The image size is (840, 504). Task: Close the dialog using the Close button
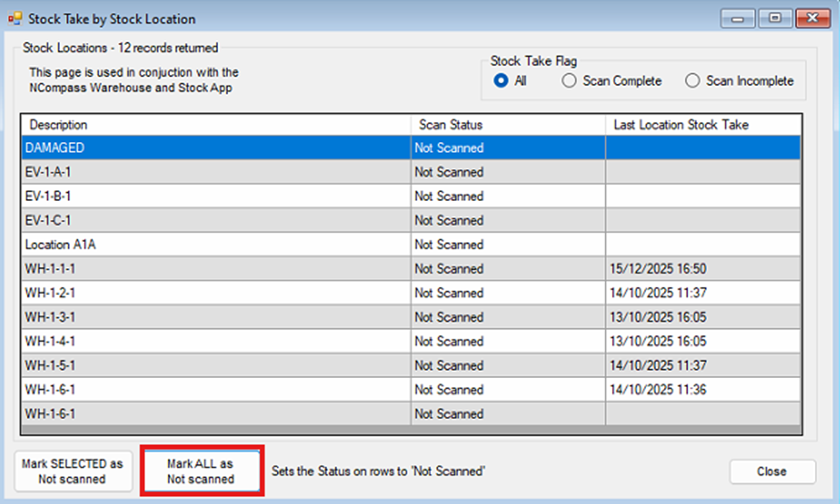click(x=772, y=472)
